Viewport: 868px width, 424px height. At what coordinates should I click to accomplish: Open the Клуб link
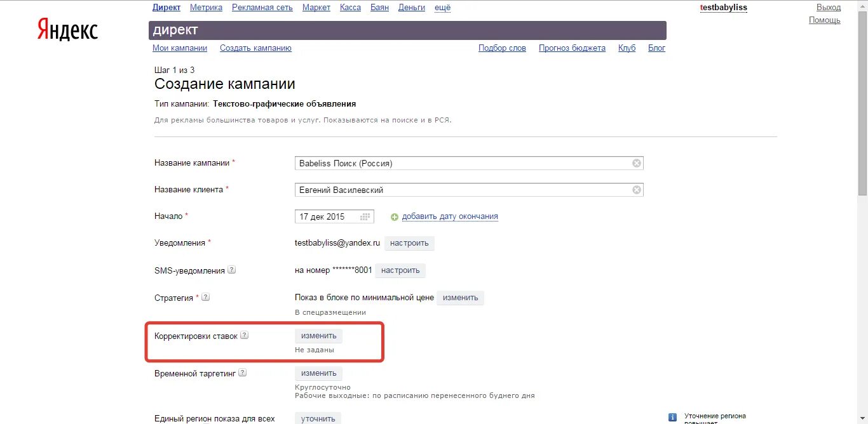627,48
